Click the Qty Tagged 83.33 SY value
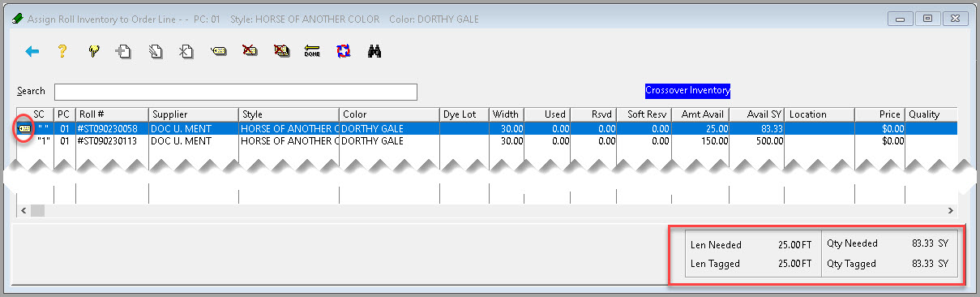 tap(930, 263)
